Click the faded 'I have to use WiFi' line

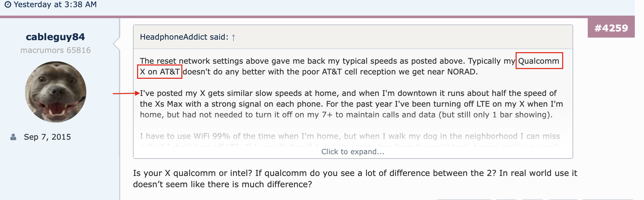[350, 136]
